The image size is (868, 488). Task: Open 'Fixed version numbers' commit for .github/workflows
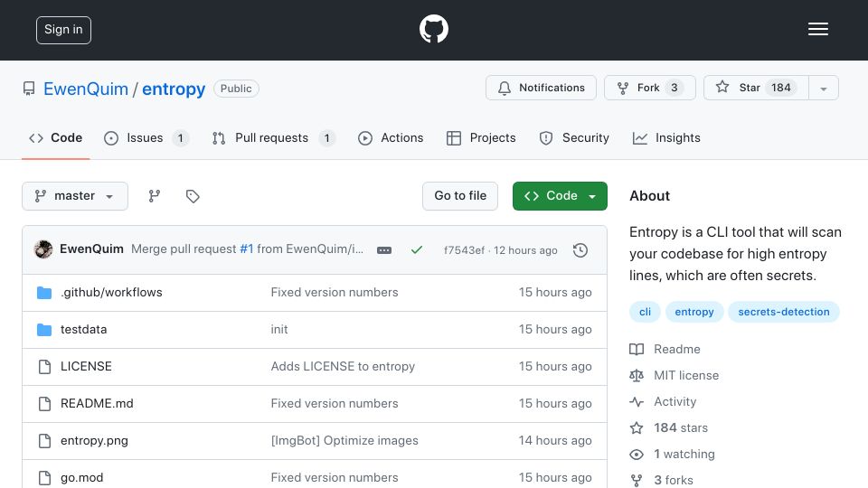(x=335, y=292)
